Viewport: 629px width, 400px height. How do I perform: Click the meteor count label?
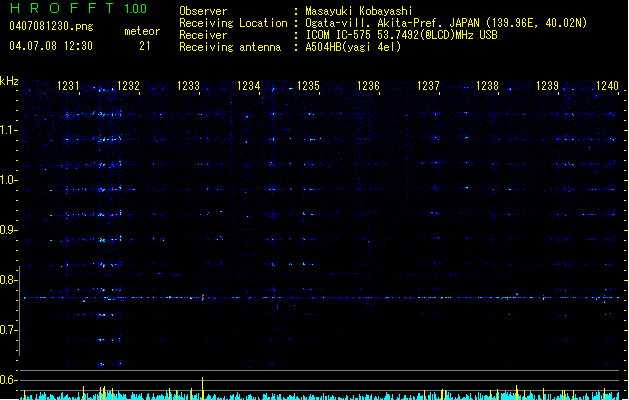click(x=142, y=31)
